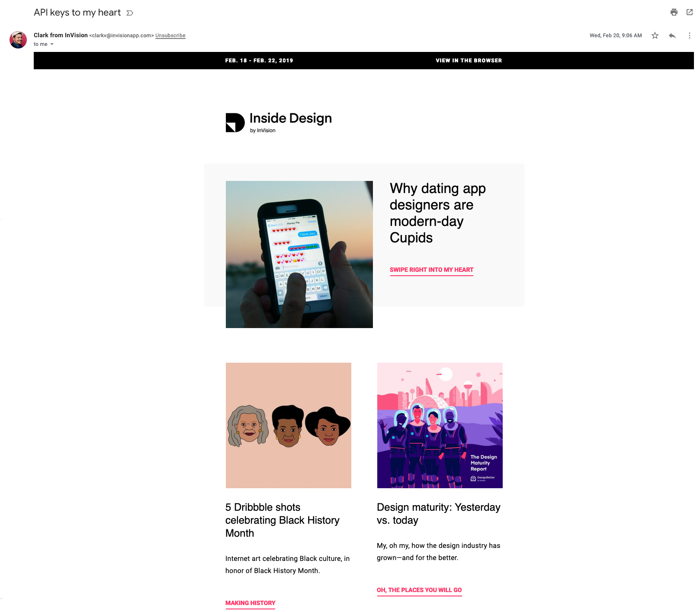700x612 pixels.
Task: Open 'View in the browser' link
Action: pyautogui.click(x=469, y=61)
